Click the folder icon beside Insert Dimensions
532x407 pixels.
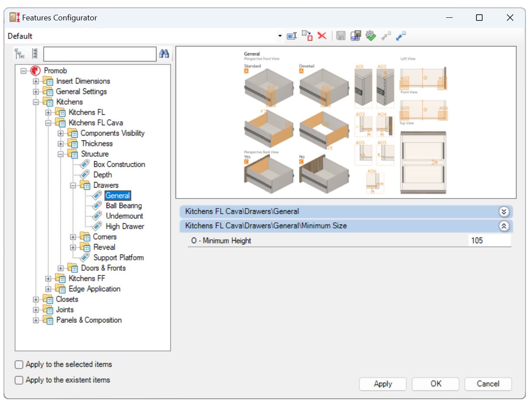click(x=48, y=81)
